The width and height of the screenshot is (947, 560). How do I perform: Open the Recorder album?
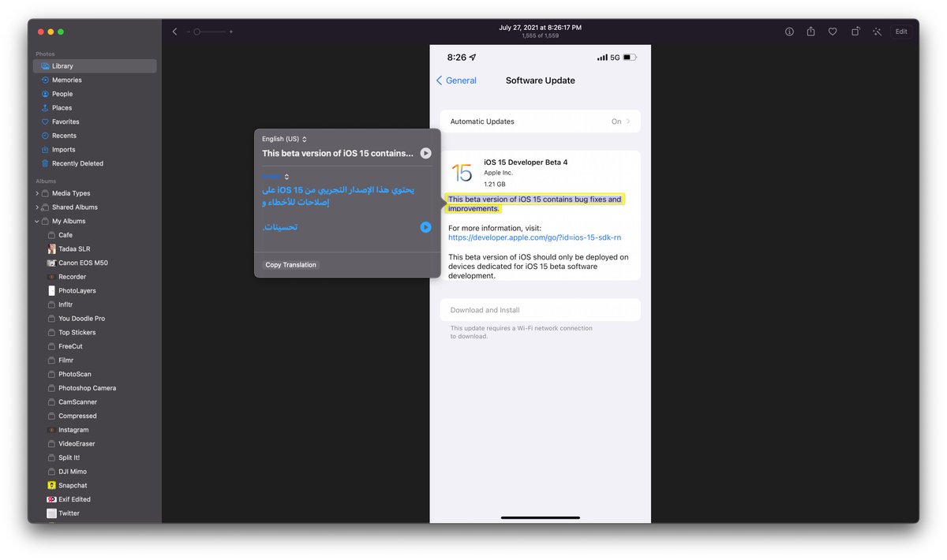tap(95, 277)
